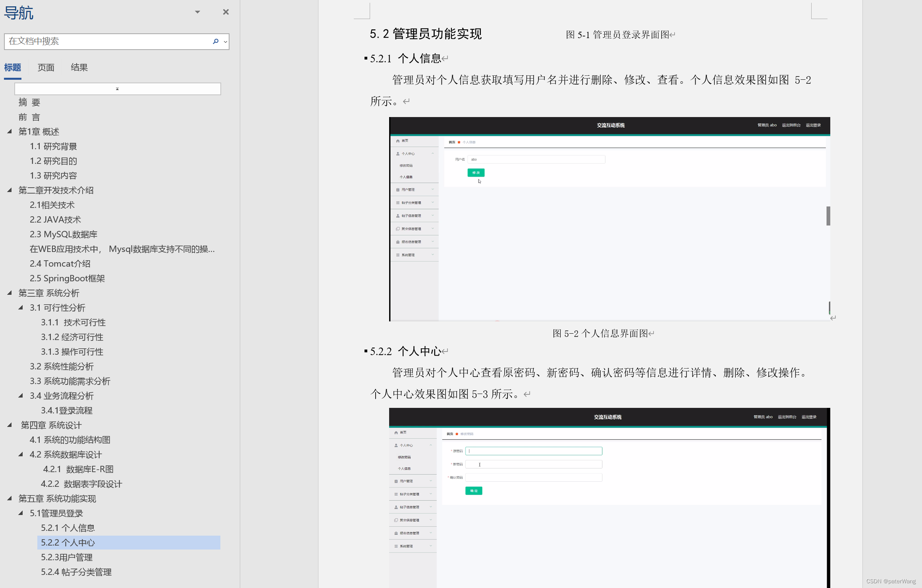
Task: Click green 修改 button in figure 5-2
Action: point(476,173)
